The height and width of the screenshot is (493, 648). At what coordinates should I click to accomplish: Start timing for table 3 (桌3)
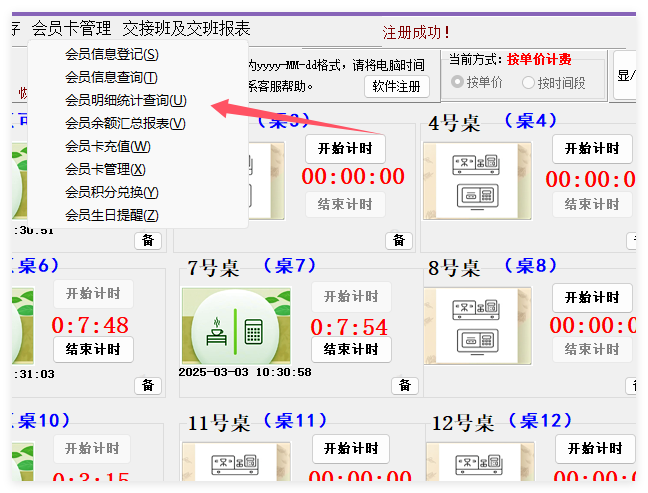(x=345, y=148)
